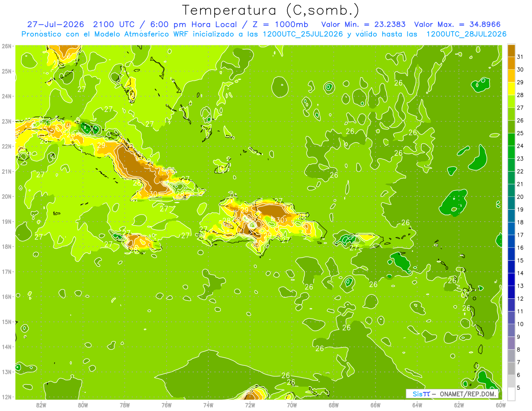Click the '21N' latitude label

pyautogui.click(x=7, y=171)
